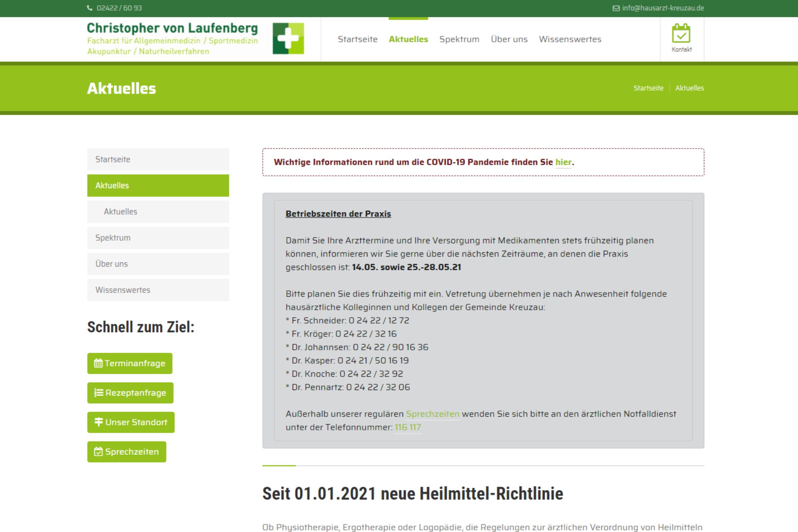Click the green cross practice logo
This screenshot has width=798, height=532.
click(288, 38)
